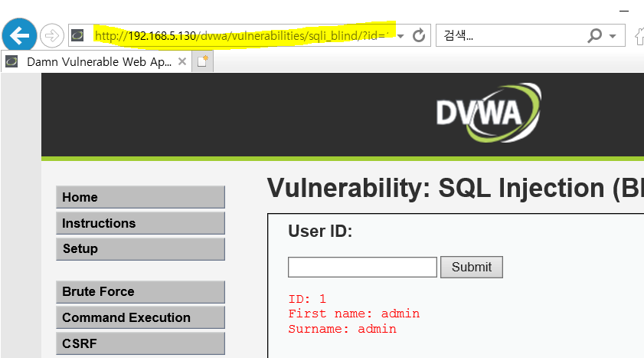Select the Damn Vulnerable Web Ap... tab
This screenshot has height=358, width=644.
[x=96, y=61]
